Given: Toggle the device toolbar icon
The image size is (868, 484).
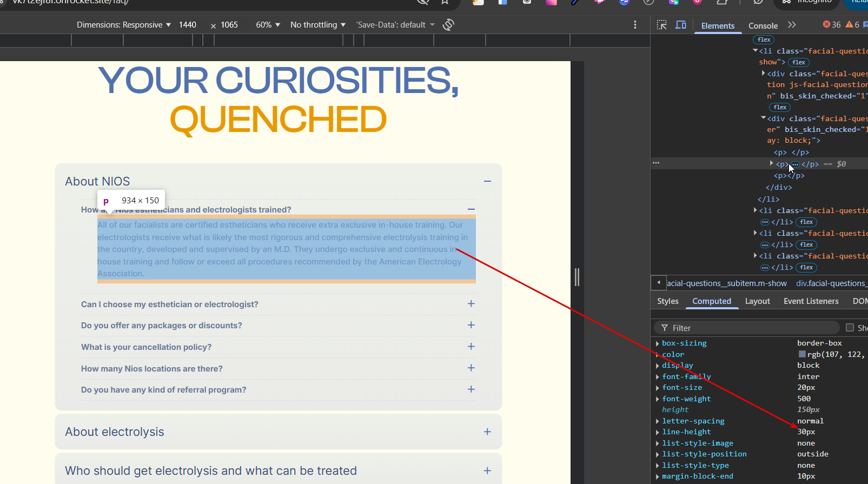Looking at the screenshot, I should click(681, 25).
